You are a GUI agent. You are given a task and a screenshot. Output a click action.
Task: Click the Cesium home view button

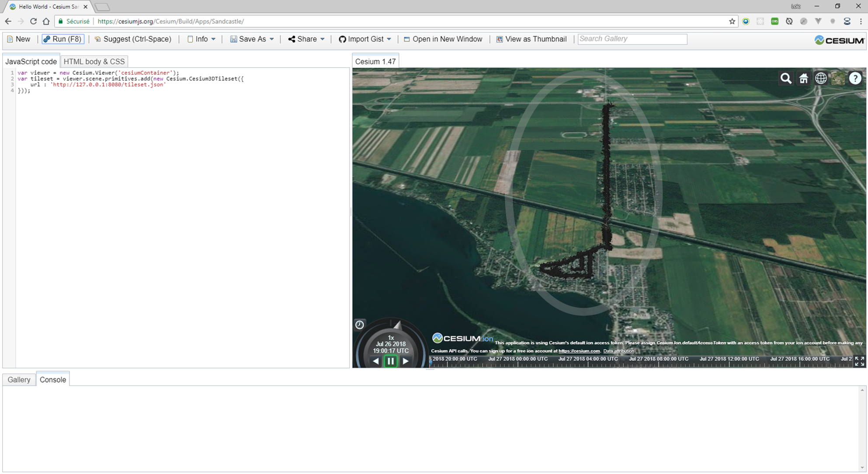click(x=803, y=79)
